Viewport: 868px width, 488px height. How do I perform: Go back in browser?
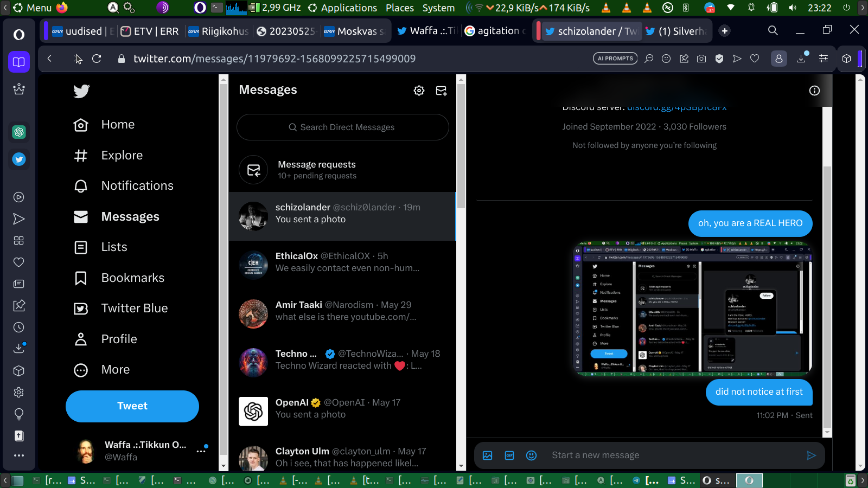(49, 59)
